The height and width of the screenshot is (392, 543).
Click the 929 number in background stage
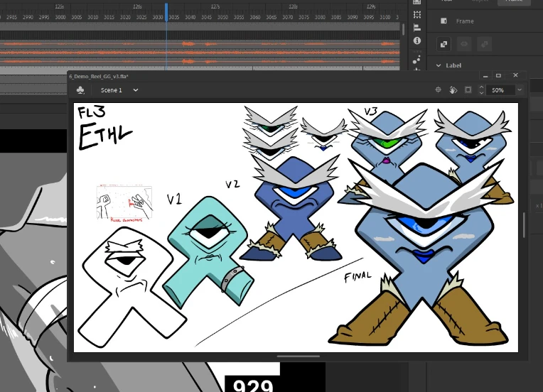(253, 386)
